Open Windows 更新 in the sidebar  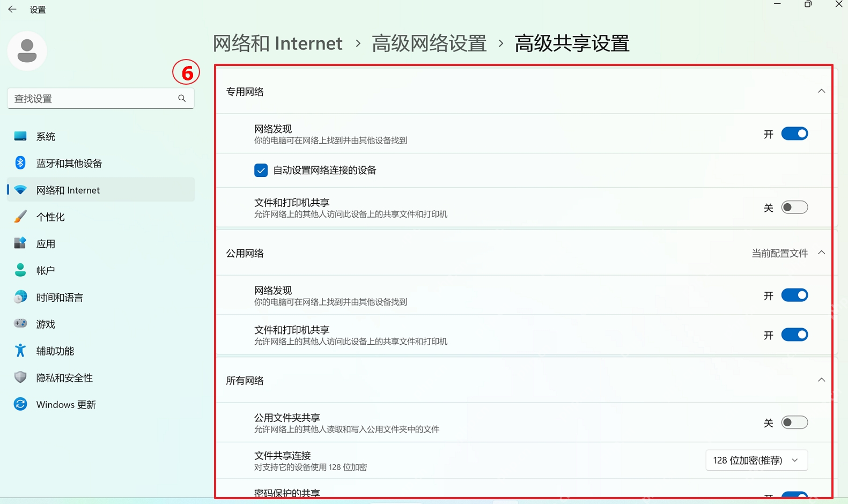pos(101,404)
